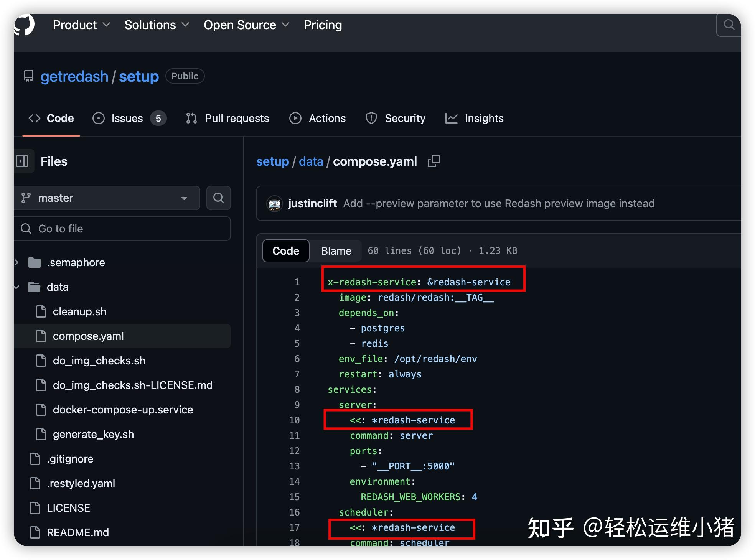
Task: Click the search magnifier icon
Action: click(x=728, y=25)
